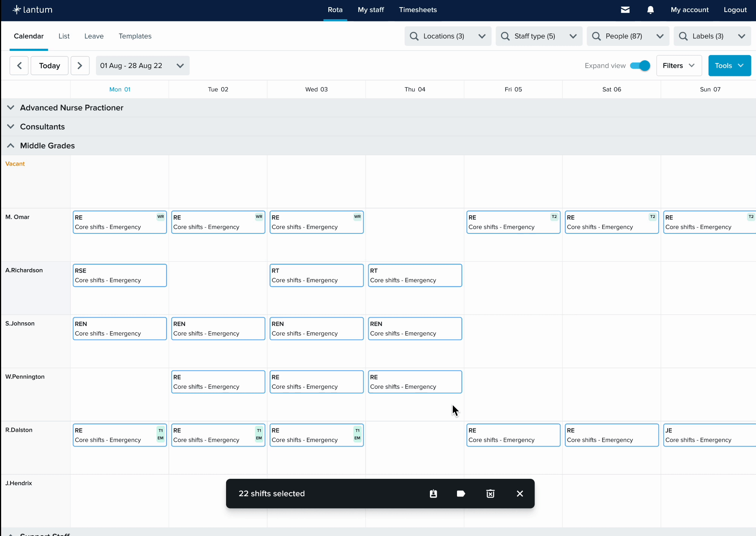Toggle the Expand view switch
756x536 pixels.
[x=640, y=65]
